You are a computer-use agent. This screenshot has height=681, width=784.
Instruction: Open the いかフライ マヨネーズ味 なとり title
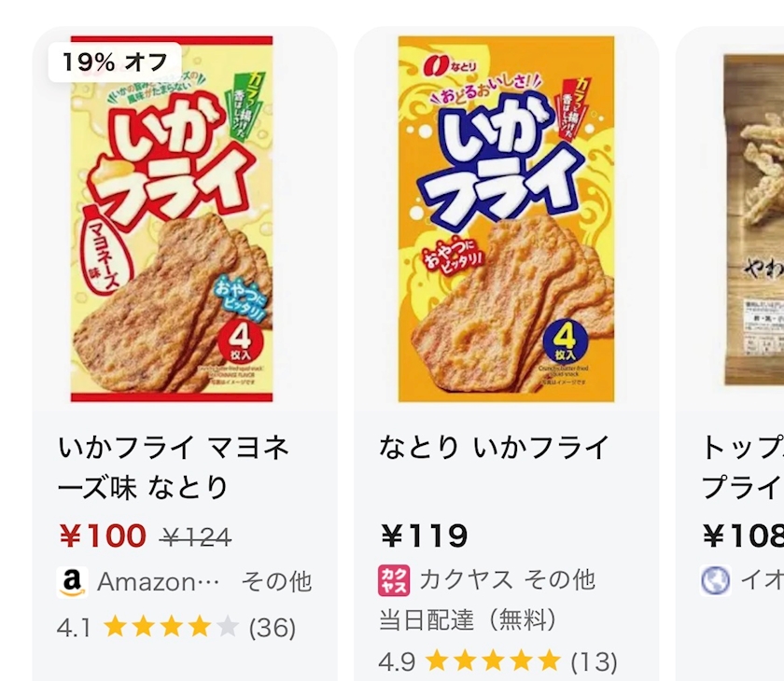point(174,466)
